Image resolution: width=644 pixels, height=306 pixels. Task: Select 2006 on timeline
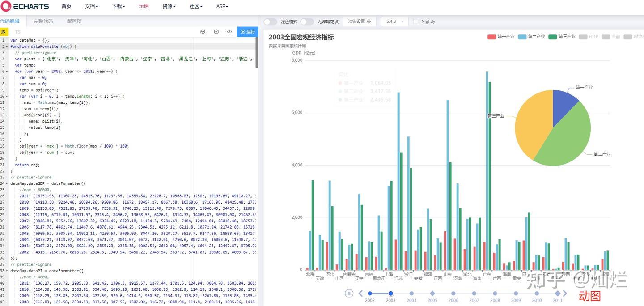(x=453, y=293)
